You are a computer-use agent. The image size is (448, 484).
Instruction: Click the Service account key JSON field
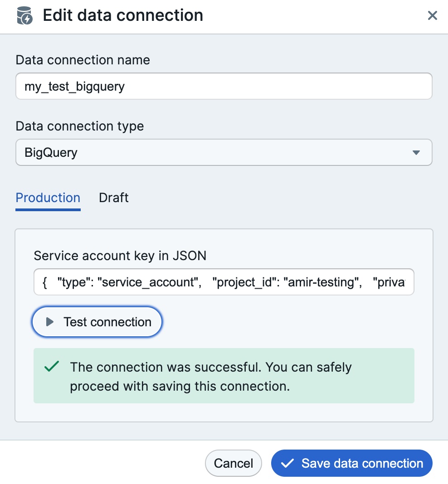(x=224, y=282)
